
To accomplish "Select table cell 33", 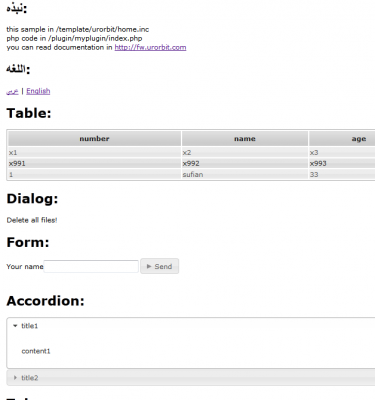I will coord(342,174).
